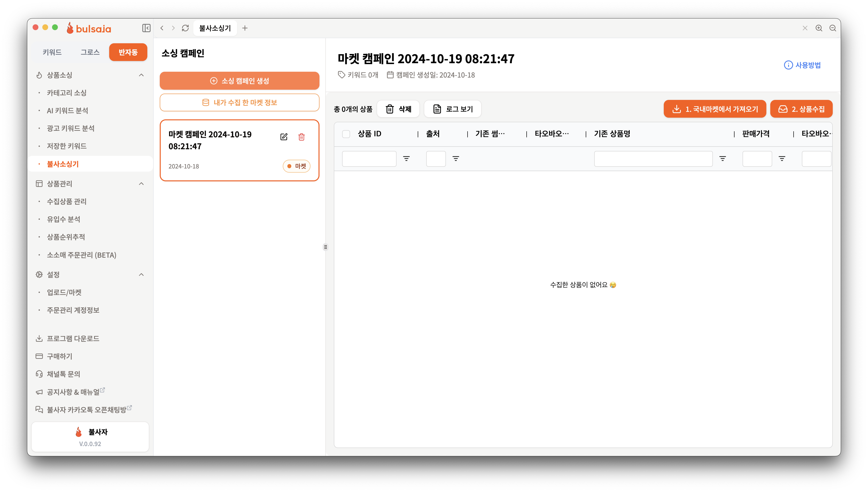Screen dimensions: 868x492
Task: Click the edit campaign pencil icon
Action: tap(284, 137)
